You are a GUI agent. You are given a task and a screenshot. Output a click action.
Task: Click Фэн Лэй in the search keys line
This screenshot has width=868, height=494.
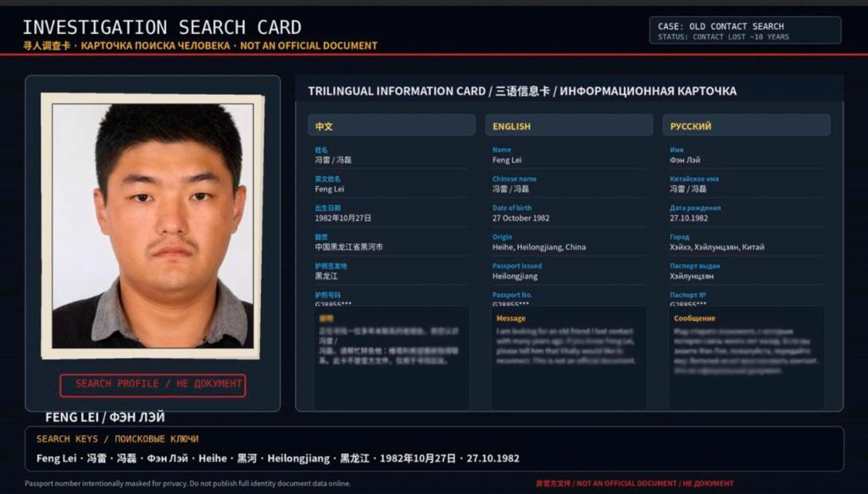tap(167, 458)
